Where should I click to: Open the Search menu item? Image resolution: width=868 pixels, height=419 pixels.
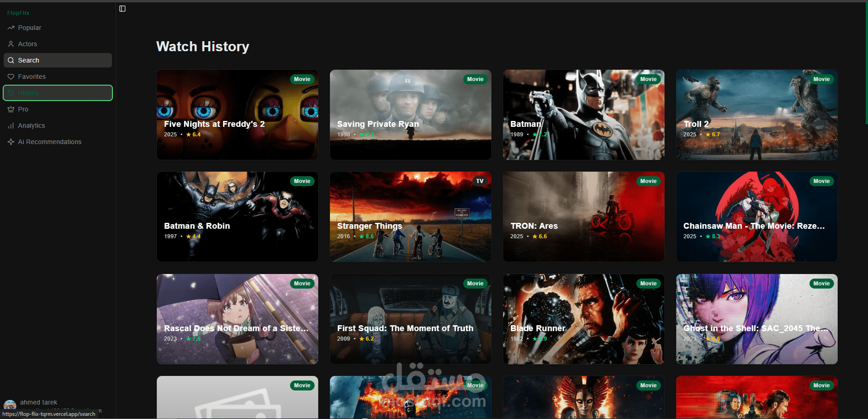58,60
